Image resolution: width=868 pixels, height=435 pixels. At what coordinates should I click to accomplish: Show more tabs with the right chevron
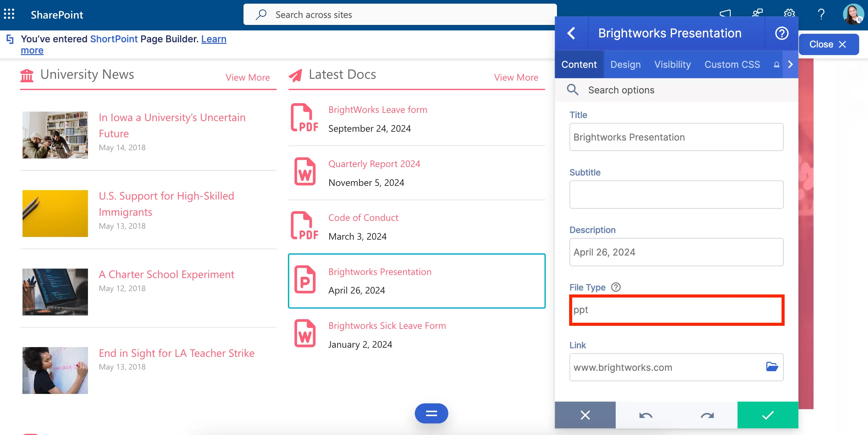790,64
